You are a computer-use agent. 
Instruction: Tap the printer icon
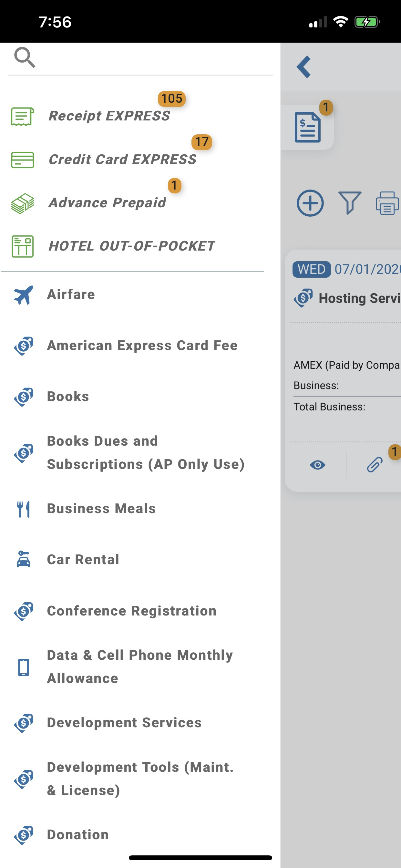(387, 203)
